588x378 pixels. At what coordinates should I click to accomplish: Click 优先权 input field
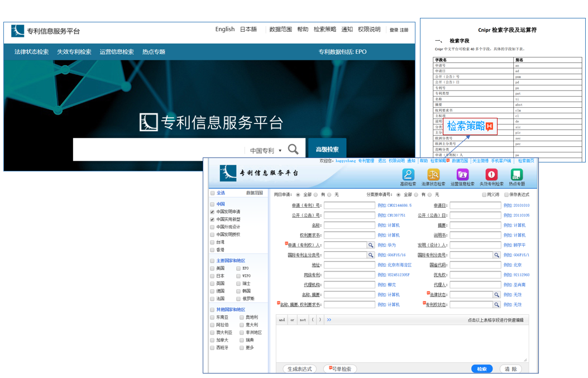[476, 275]
